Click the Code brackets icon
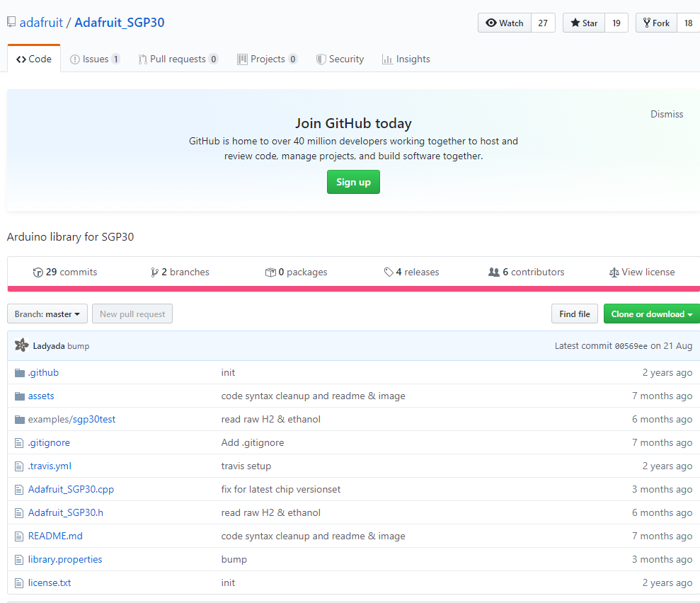This screenshot has width=700, height=603. pos(21,59)
